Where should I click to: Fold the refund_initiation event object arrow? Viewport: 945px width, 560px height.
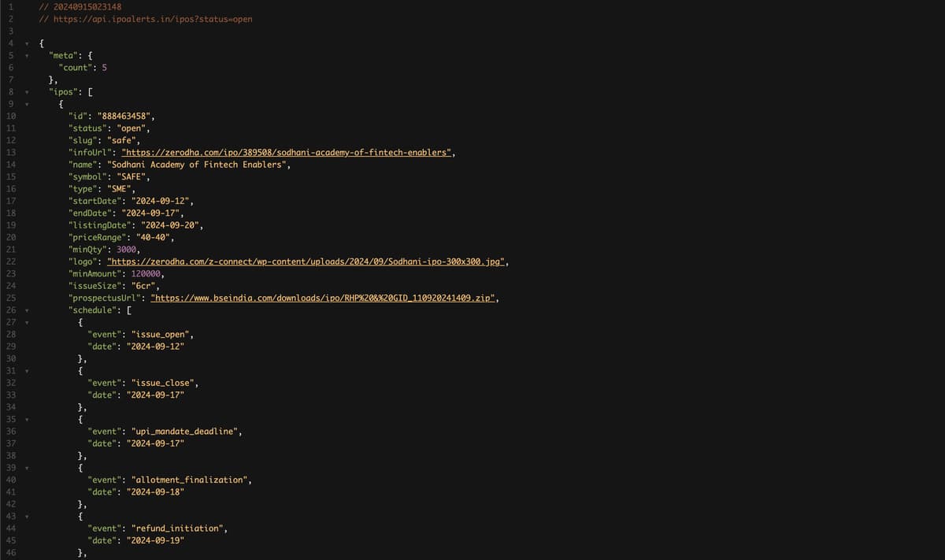(x=26, y=516)
